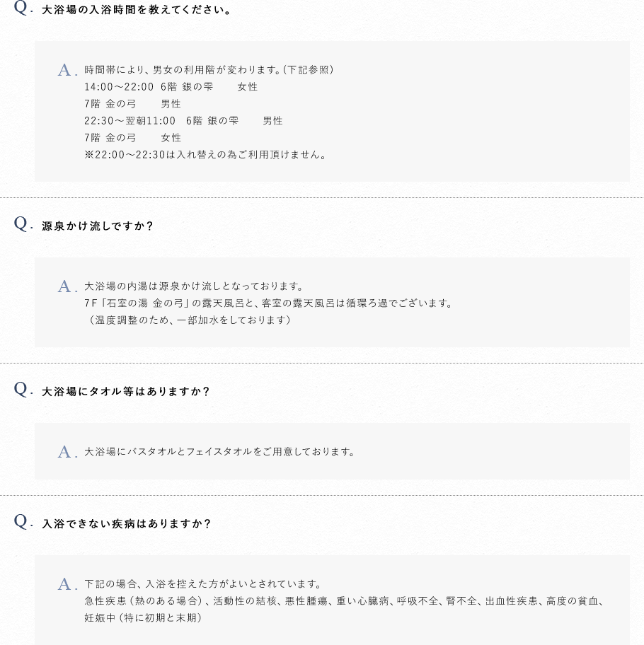Click the line 22:30〜翌朝11:00 6階 銀の雫 男性
644x645 pixels.
[183, 121]
